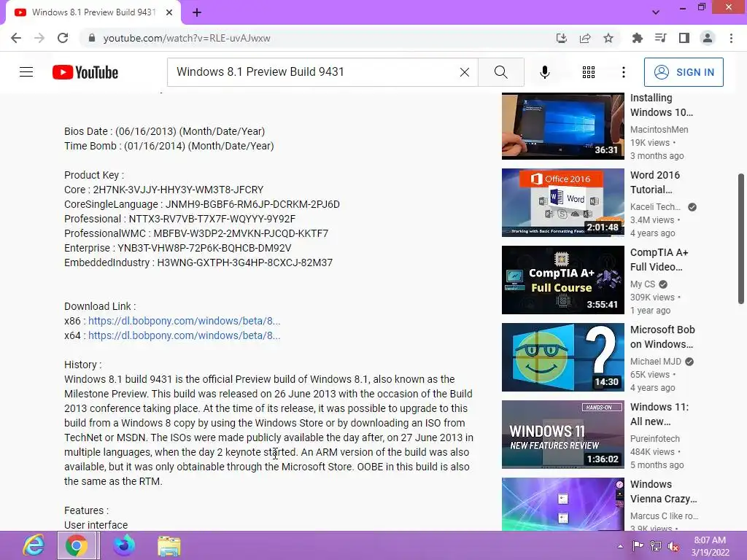Clear the YouTube search box text

point(465,72)
